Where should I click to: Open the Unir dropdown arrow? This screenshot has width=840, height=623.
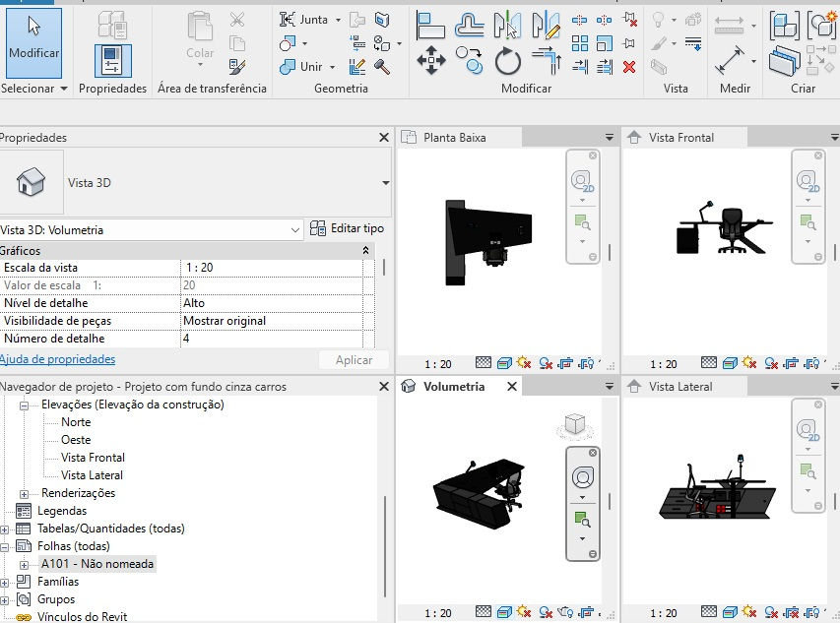coord(332,68)
